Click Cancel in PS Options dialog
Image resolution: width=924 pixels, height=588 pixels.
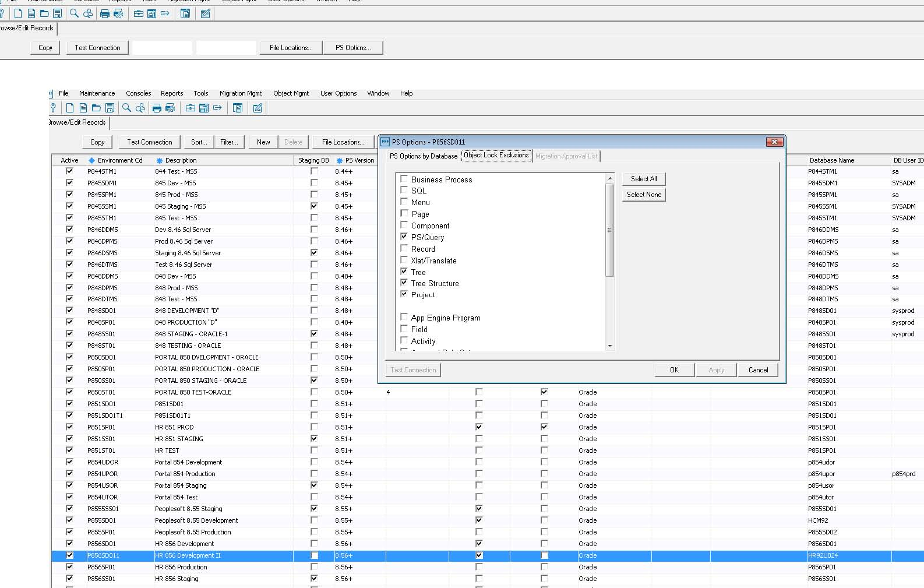[x=758, y=370]
